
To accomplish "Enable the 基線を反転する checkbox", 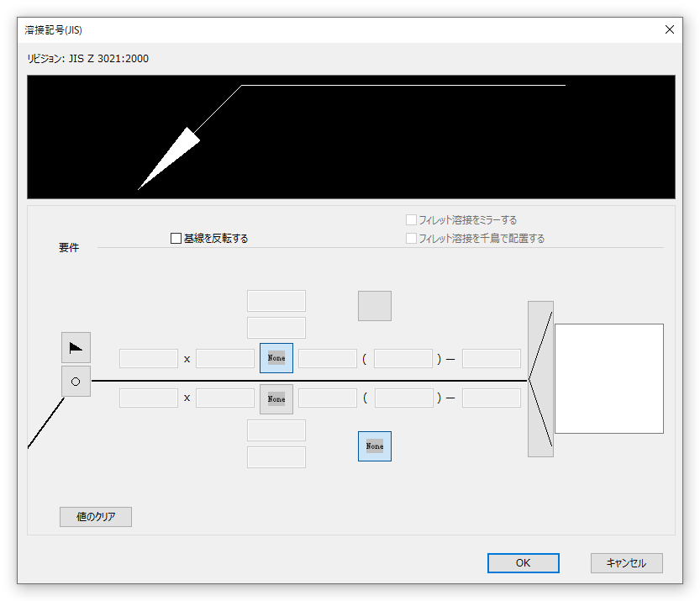I will tap(176, 239).
